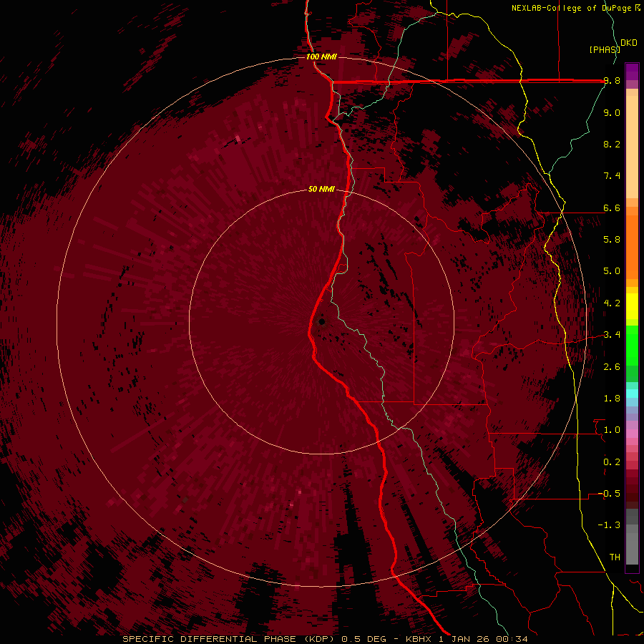This screenshot has width=644, height=644.
Task: Click the 100 NMI range ring label
Action: [x=321, y=57]
